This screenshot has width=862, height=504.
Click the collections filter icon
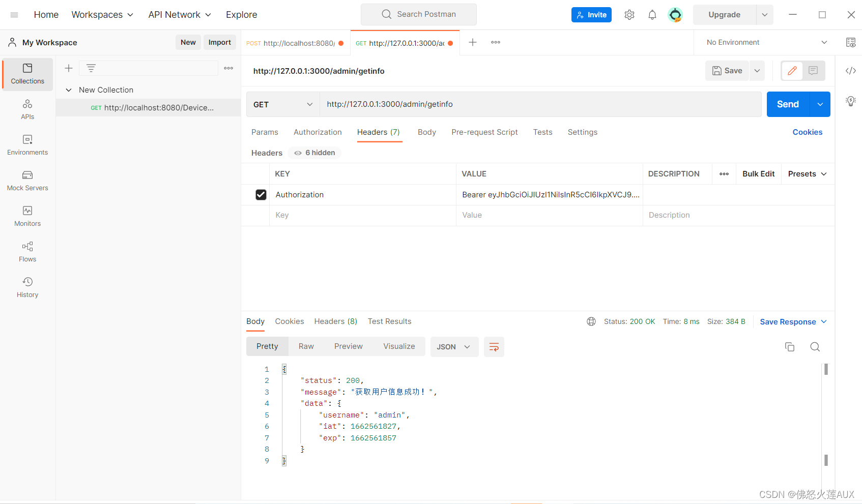[91, 68]
